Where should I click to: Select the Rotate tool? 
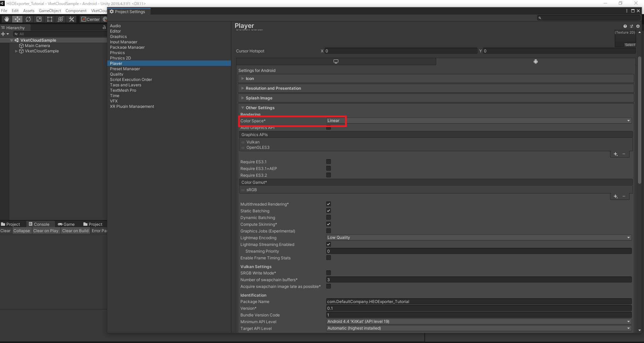28,19
